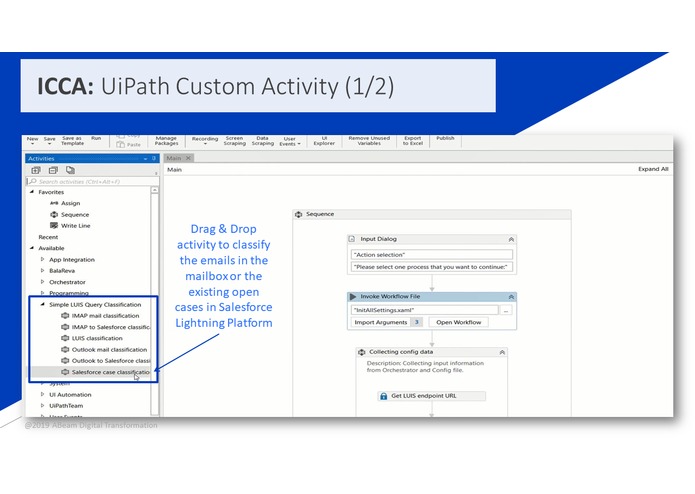
Task: Click the Collecting config data sequence icon
Action: click(x=362, y=352)
